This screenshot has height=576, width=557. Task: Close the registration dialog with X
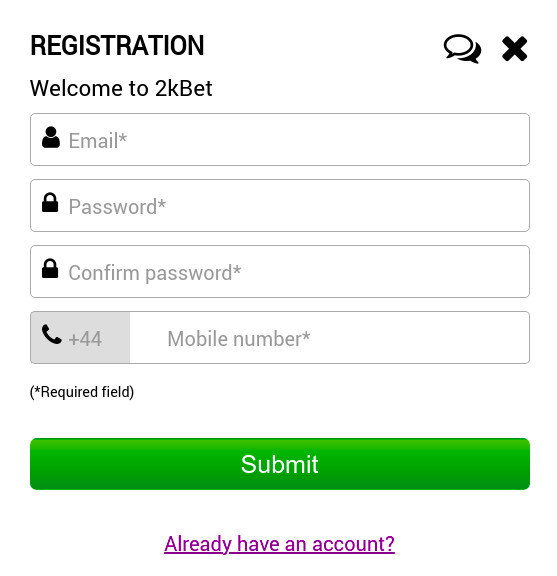(x=515, y=48)
